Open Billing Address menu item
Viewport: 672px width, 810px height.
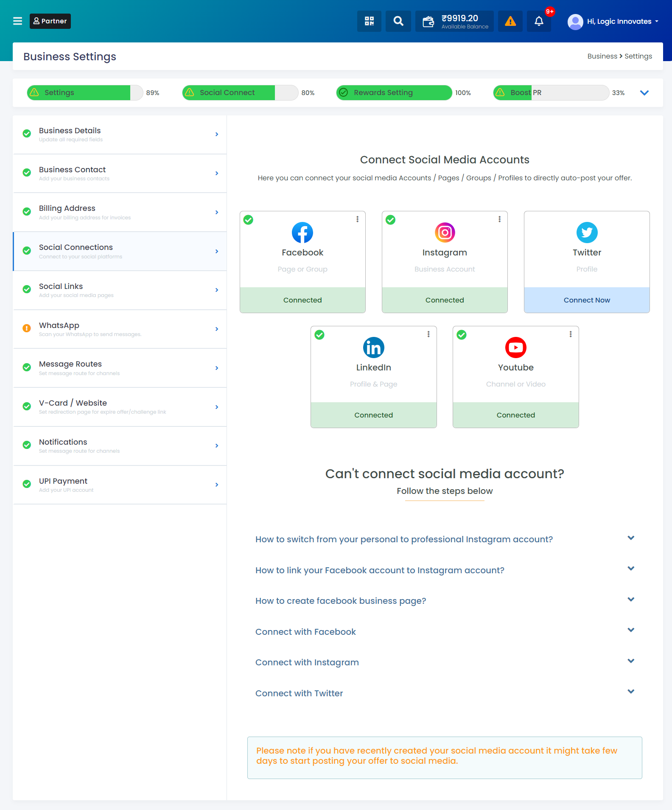coord(120,213)
